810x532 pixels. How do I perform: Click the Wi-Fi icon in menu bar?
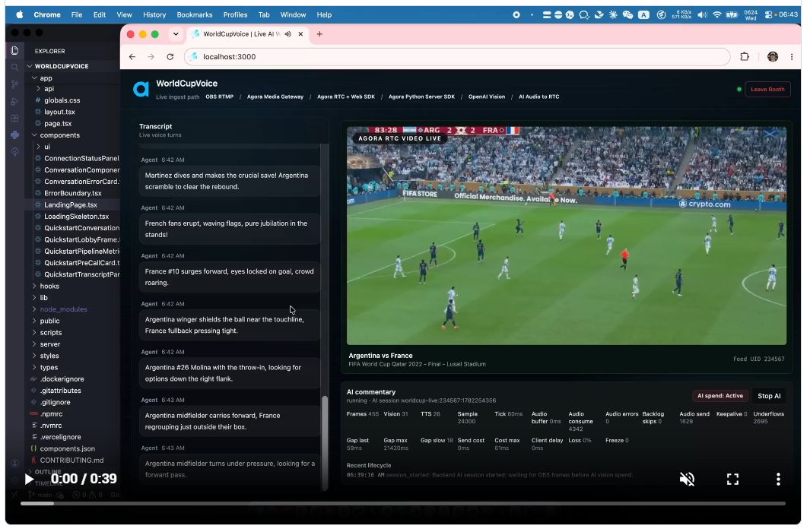(x=716, y=14)
